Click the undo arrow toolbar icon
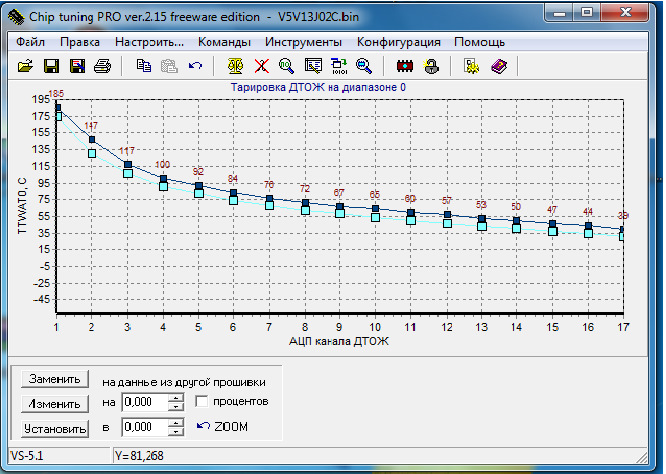666x474 pixels. [195, 67]
